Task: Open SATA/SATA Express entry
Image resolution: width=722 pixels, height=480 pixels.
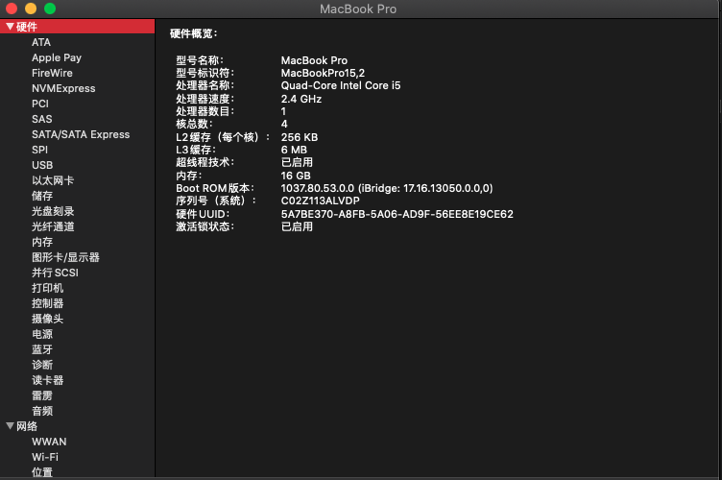Action: coord(81,135)
